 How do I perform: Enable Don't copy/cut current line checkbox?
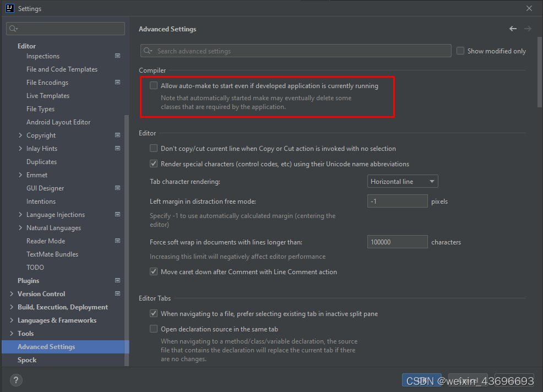tap(154, 148)
